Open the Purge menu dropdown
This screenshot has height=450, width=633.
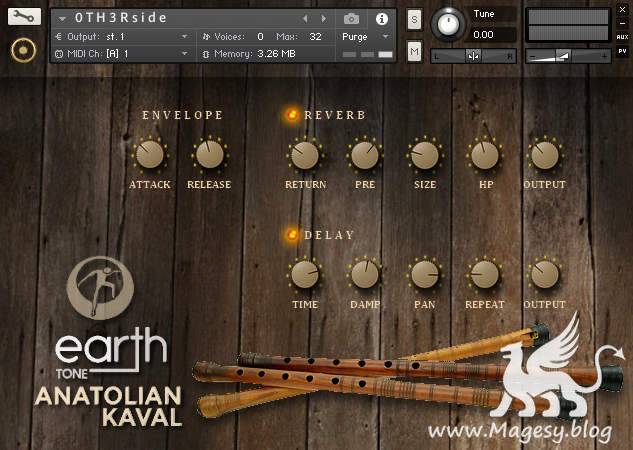[365, 37]
